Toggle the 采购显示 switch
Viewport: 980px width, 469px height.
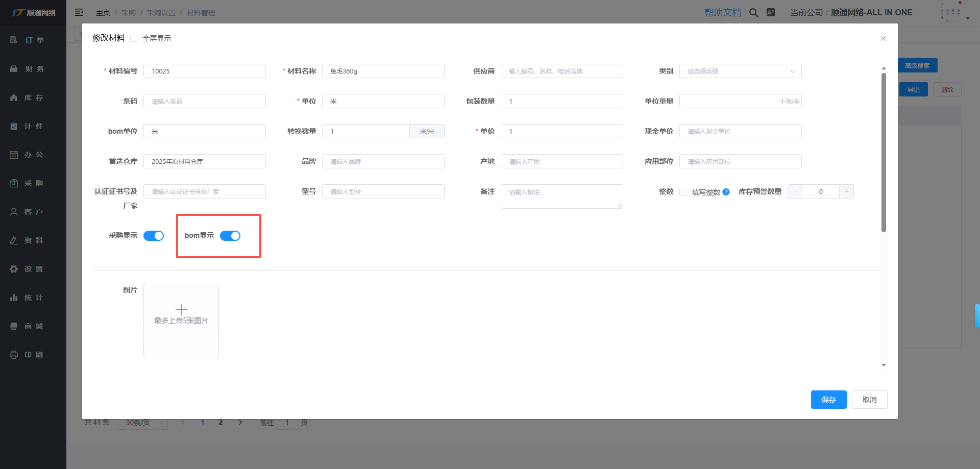pos(154,236)
